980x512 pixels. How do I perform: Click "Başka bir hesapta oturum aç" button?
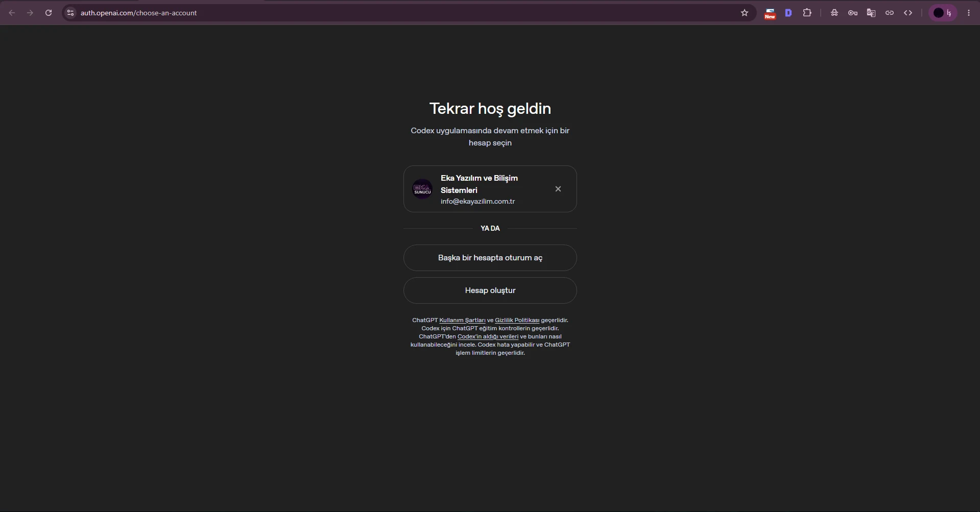(x=490, y=258)
